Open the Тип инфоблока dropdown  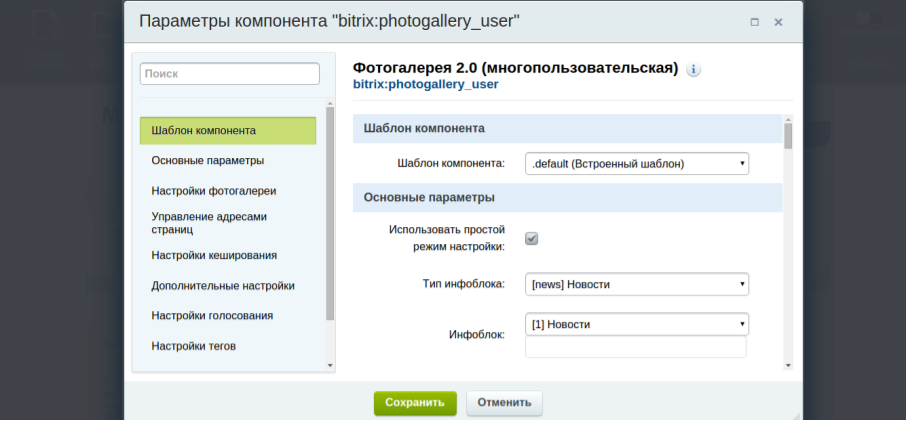[x=637, y=284]
